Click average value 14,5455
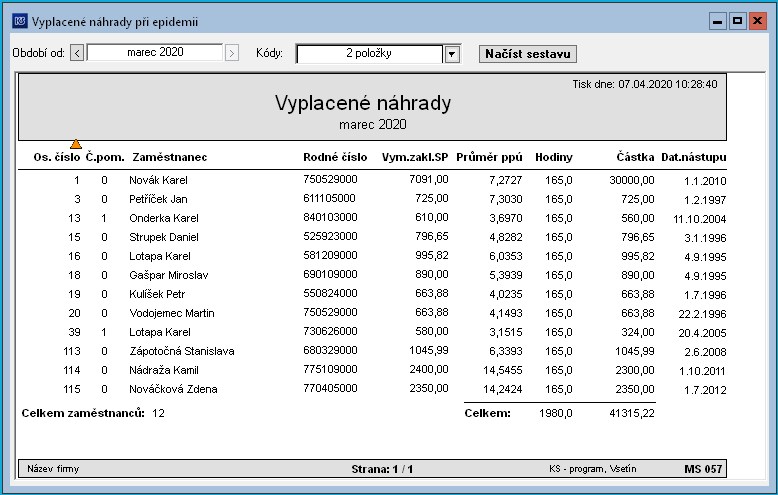The image size is (778, 495). (503, 370)
